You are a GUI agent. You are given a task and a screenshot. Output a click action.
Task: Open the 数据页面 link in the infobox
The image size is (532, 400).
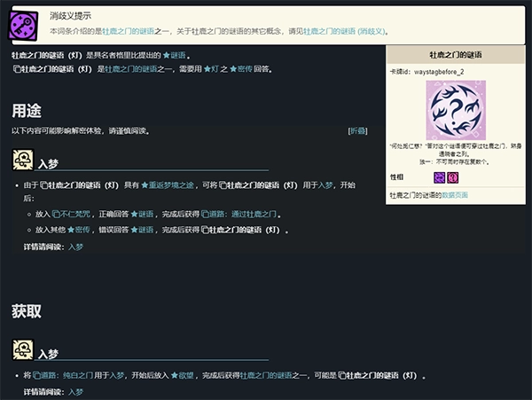tap(455, 194)
